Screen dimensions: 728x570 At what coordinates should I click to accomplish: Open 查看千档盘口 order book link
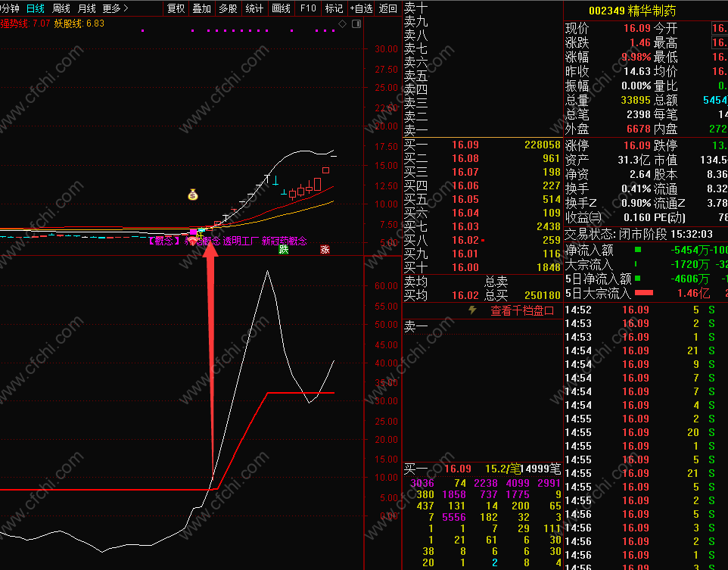pyautogui.click(x=522, y=311)
